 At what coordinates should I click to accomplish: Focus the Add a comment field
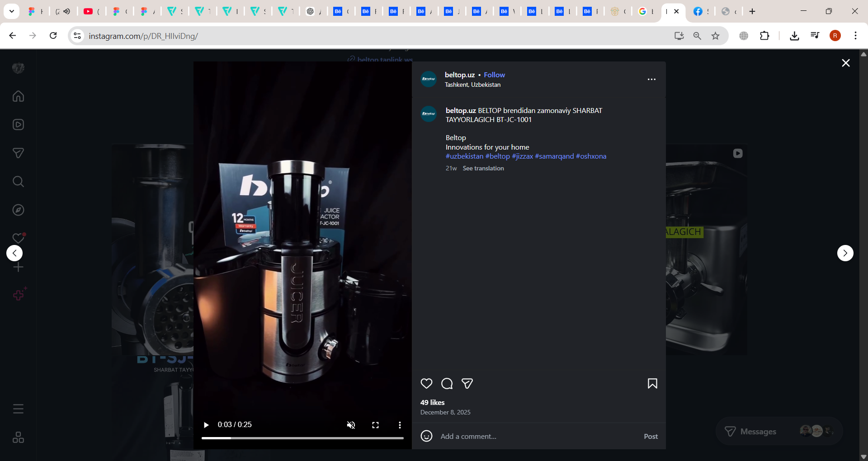538,436
